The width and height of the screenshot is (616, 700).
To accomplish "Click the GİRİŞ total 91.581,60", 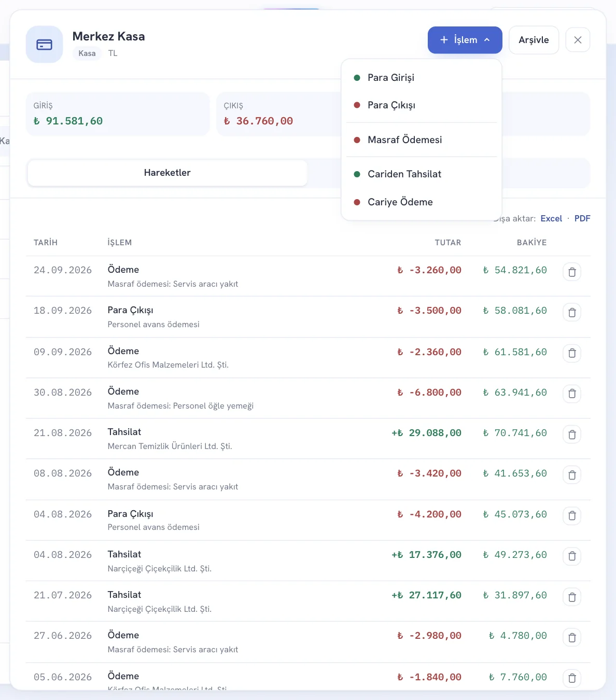I will click(68, 121).
